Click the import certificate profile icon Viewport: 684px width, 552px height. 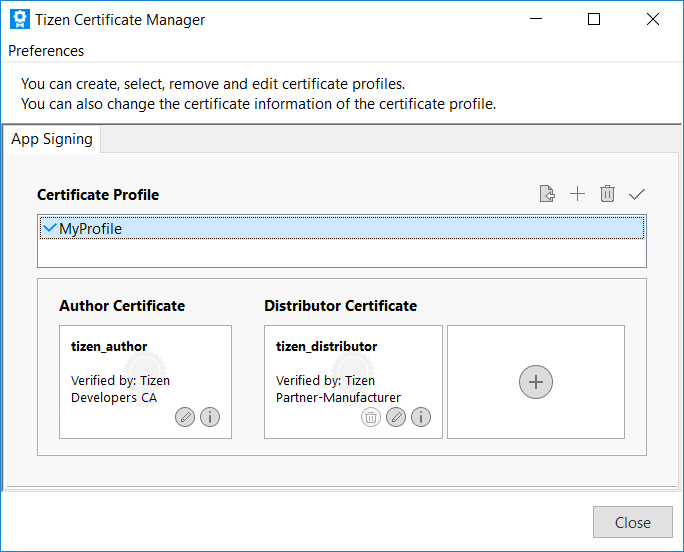tap(547, 194)
